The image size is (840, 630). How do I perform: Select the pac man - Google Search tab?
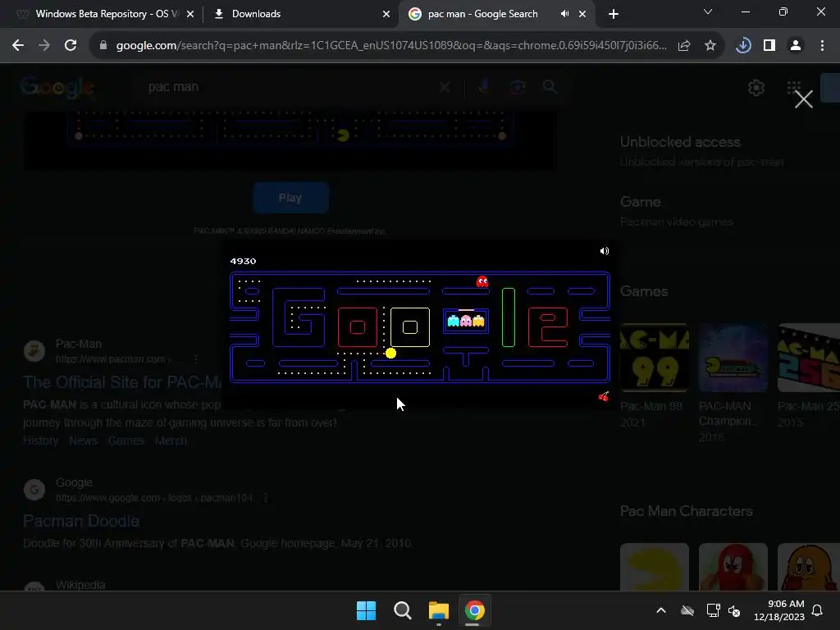[482, 14]
